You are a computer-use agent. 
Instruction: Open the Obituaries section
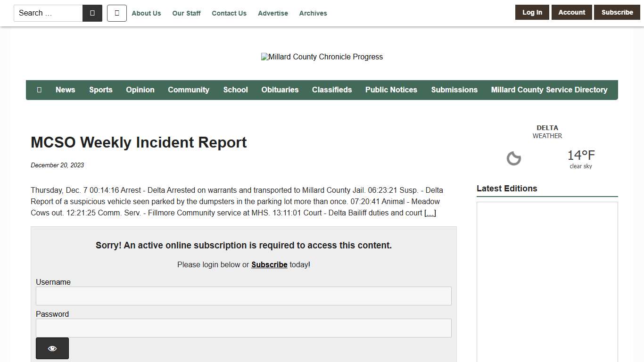[x=280, y=90]
